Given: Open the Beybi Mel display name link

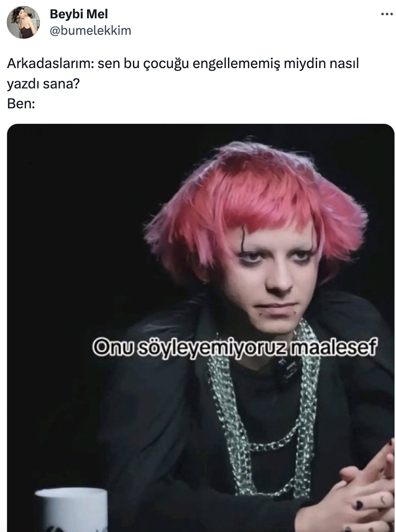Looking at the screenshot, I should (x=79, y=14).
